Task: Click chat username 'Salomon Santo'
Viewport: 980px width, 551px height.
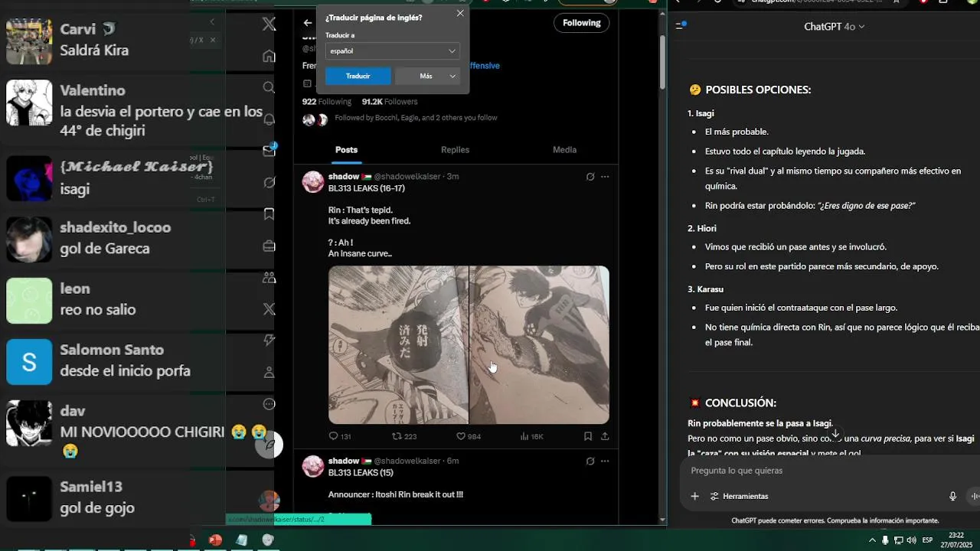Action: pyautogui.click(x=112, y=350)
